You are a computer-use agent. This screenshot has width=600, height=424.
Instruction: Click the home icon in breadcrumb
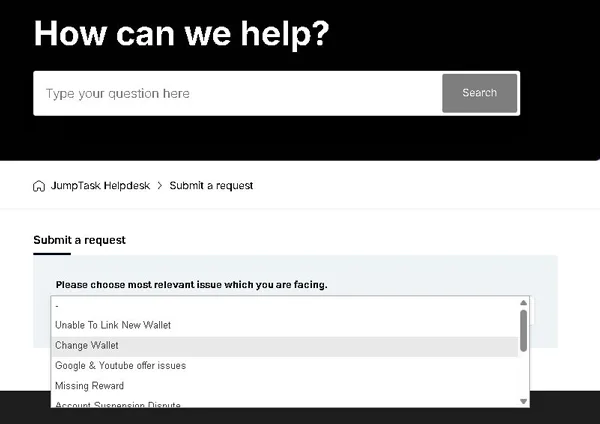click(x=39, y=186)
